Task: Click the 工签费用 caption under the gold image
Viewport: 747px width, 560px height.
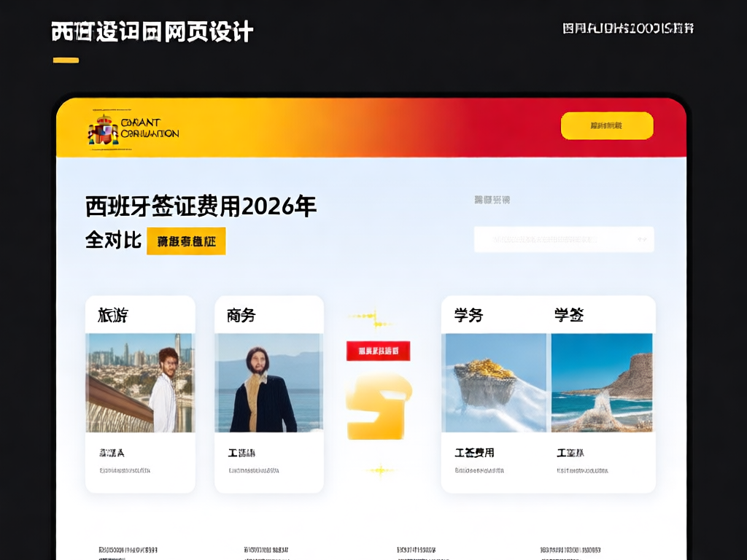Action: click(x=474, y=452)
